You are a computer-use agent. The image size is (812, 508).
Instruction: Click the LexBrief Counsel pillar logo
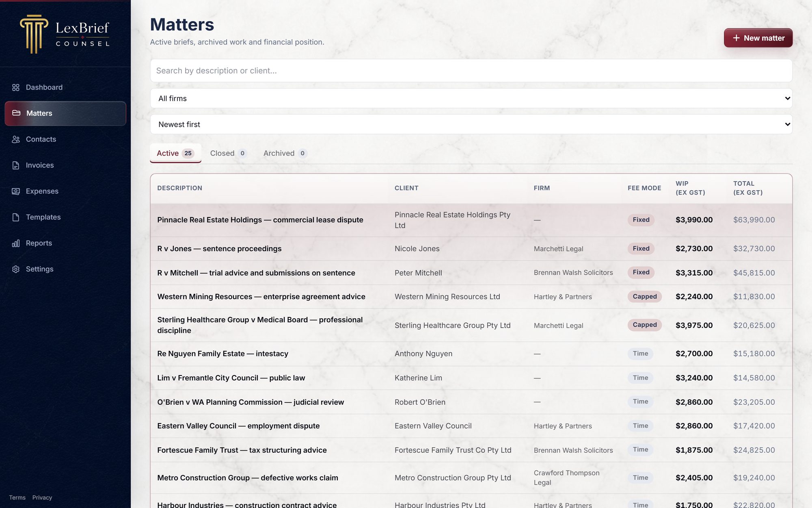[x=34, y=34]
